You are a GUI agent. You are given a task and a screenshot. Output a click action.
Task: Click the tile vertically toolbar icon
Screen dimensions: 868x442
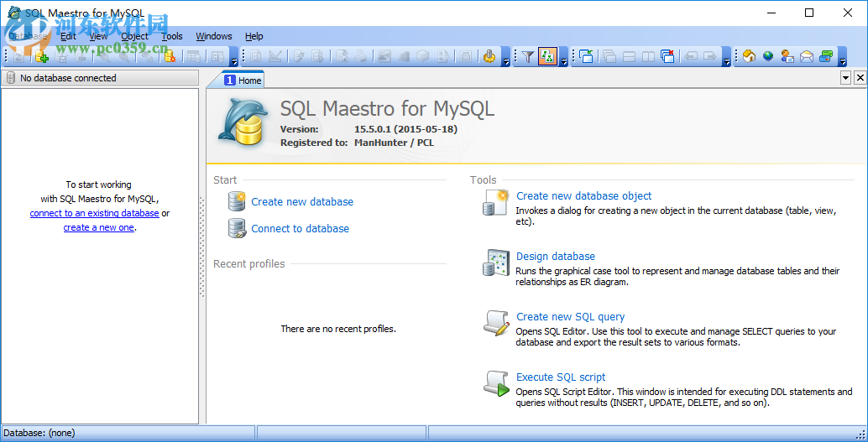click(x=648, y=56)
